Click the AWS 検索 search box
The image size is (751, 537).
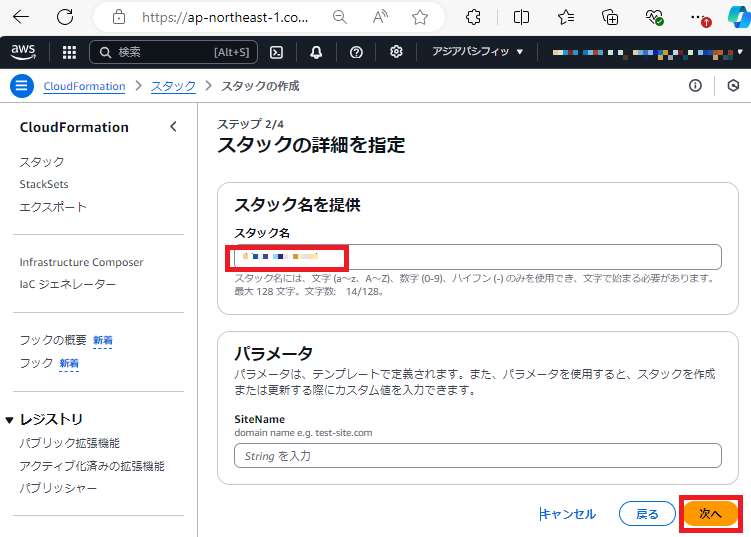tap(173, 52)
